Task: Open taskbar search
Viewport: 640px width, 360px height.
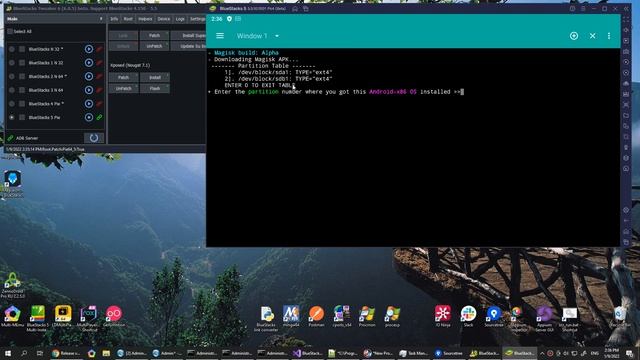Action: point(24,353)
